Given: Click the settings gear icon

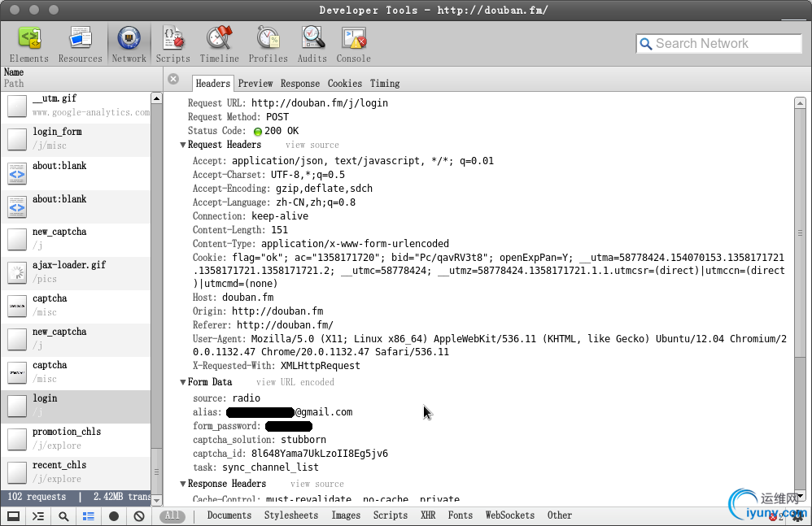Looking at the screenshot, I should pyautogui.click(x=799, y=515).
